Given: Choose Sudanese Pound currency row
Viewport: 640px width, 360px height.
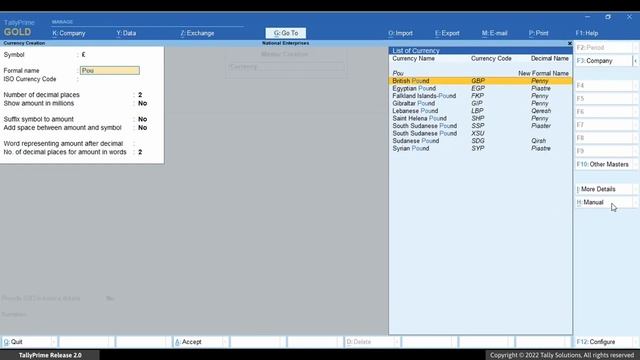Looking at the screenshot, I should tap(480, 141).
